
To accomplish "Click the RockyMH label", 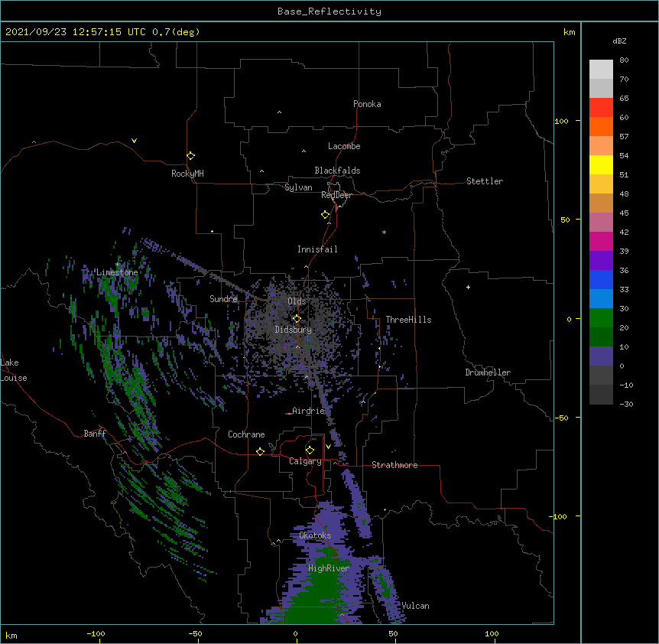I will [187, 174].
